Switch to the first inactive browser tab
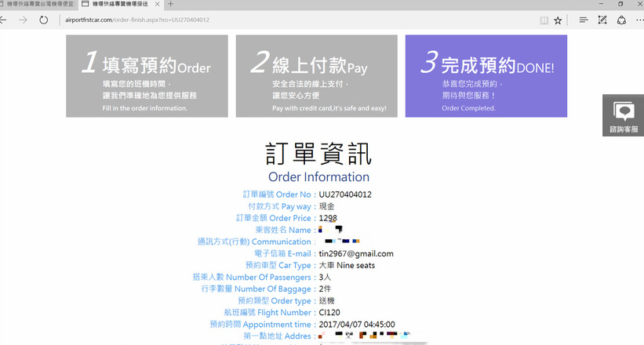644x345 pixels. tap(38, 5)
